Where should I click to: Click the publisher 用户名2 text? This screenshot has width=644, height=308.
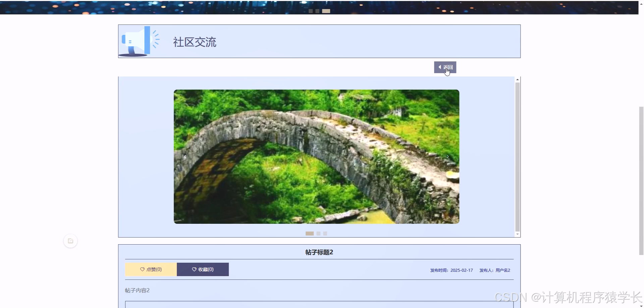pos(495,270)
